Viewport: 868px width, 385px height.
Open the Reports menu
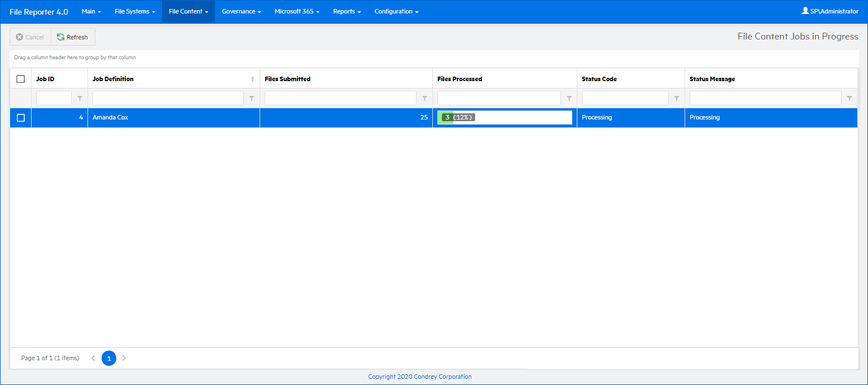(x=347, y=11)
